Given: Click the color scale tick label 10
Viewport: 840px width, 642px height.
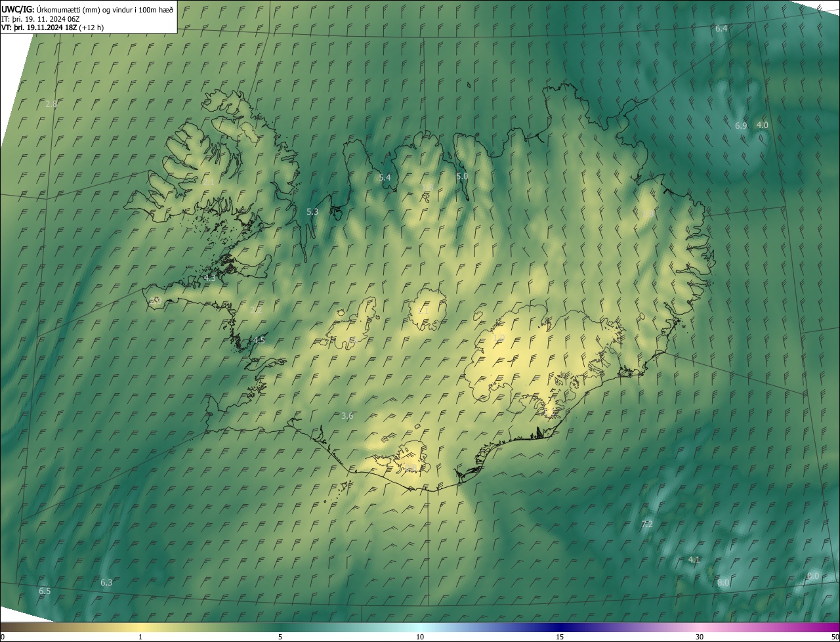Looking at the screenshot, I should tap(420, 637).
